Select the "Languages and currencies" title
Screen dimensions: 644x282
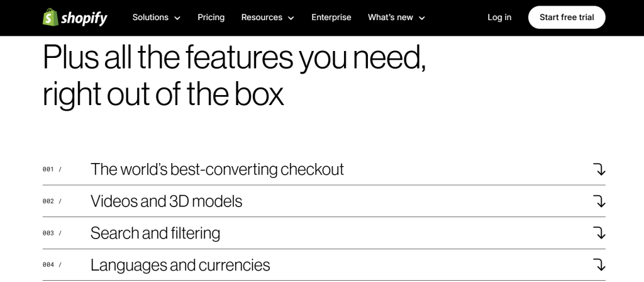[180, 265]
